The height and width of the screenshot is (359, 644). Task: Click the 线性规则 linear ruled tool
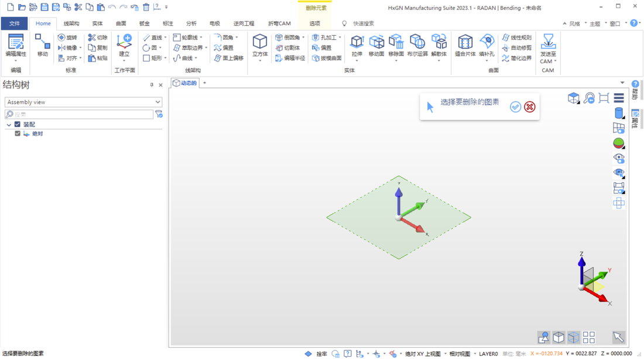click(x=517, y=37)
